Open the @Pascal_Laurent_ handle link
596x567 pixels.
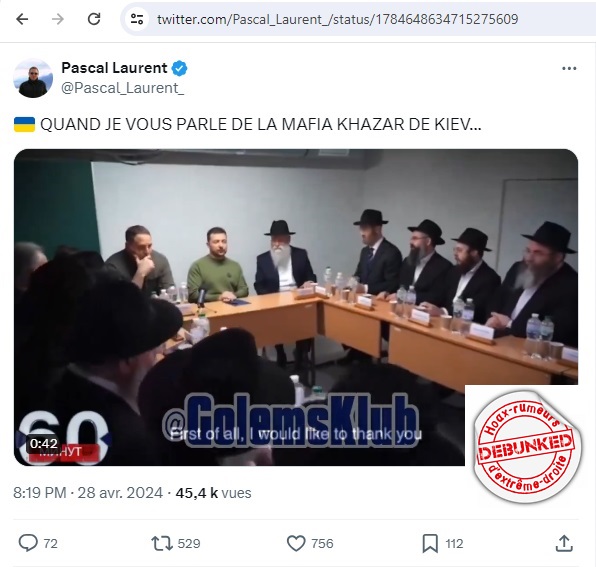[123, 88]
